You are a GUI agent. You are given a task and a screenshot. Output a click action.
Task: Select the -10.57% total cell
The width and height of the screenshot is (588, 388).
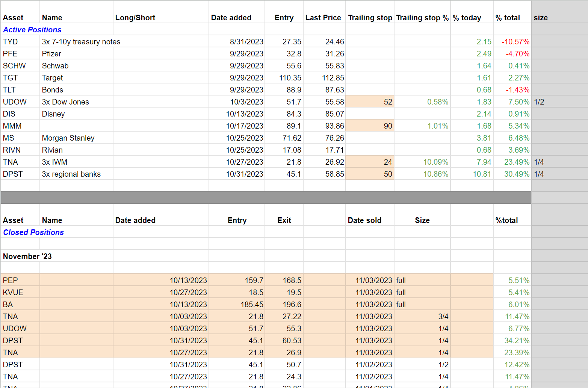coord(512,42)
